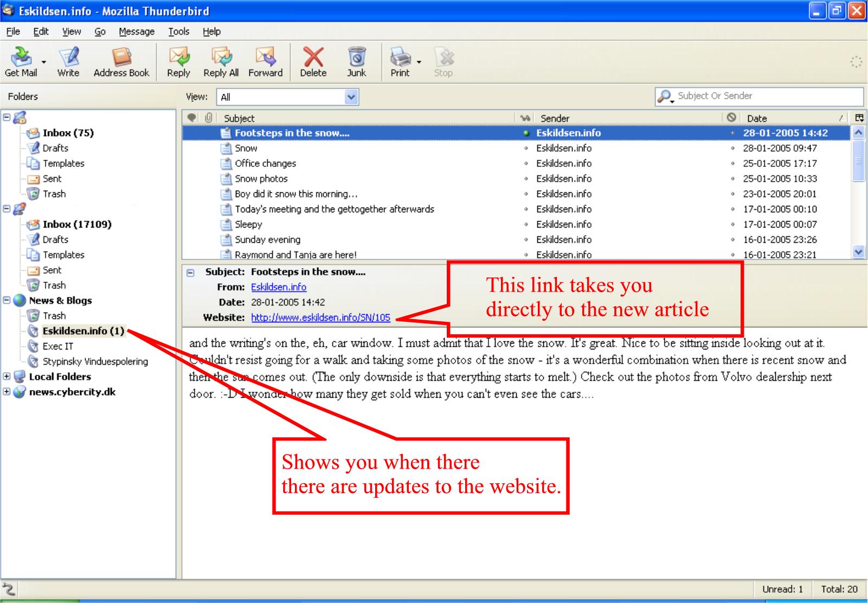Click the Forward toolbar icon

(266, 61)
